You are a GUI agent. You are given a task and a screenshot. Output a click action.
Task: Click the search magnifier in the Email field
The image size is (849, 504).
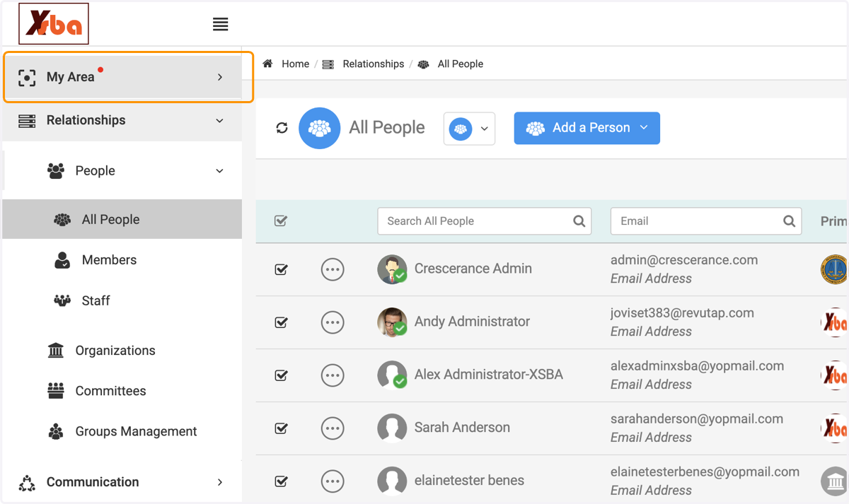coord(789,221)
